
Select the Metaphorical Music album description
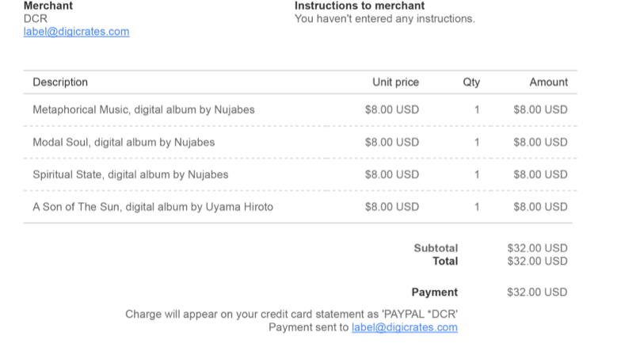tap(143, 109)
